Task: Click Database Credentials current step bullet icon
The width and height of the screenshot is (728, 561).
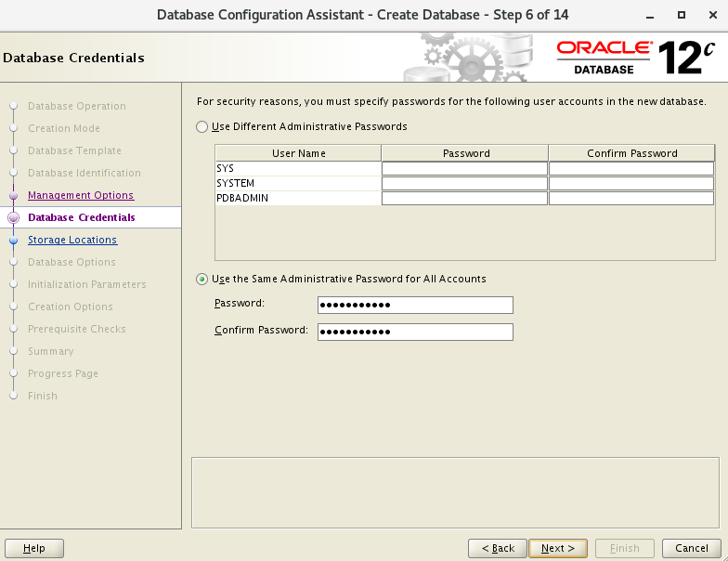Action: tap(13, 217)
